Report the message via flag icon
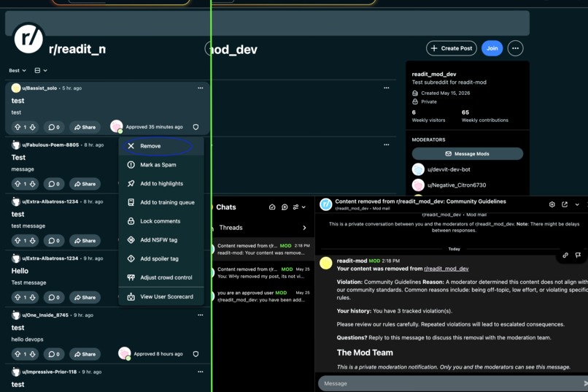The width and height of the screenshot is (588, 392). 579,255
